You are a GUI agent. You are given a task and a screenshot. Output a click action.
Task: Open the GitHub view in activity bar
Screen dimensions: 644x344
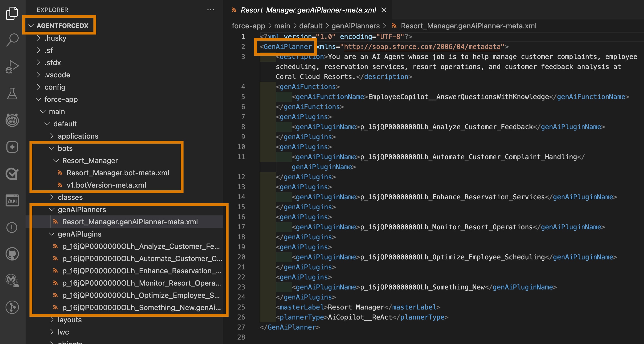point(12,254)
